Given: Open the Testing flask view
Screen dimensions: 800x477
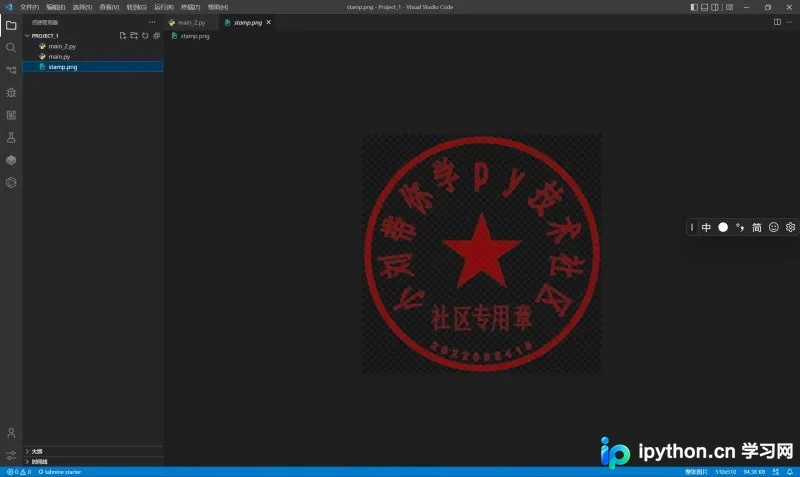Looking at the screenshot, I should (x=11, y=137).
